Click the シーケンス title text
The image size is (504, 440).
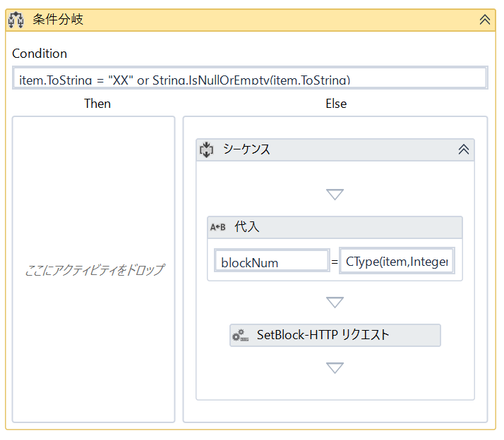pyautogui.click(x=246, y=149)
